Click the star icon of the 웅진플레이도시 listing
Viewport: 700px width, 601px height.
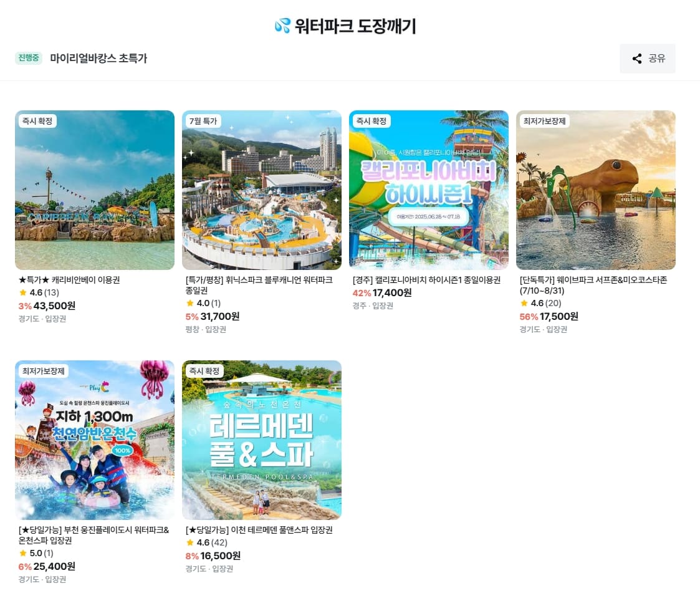coord(23,553)
